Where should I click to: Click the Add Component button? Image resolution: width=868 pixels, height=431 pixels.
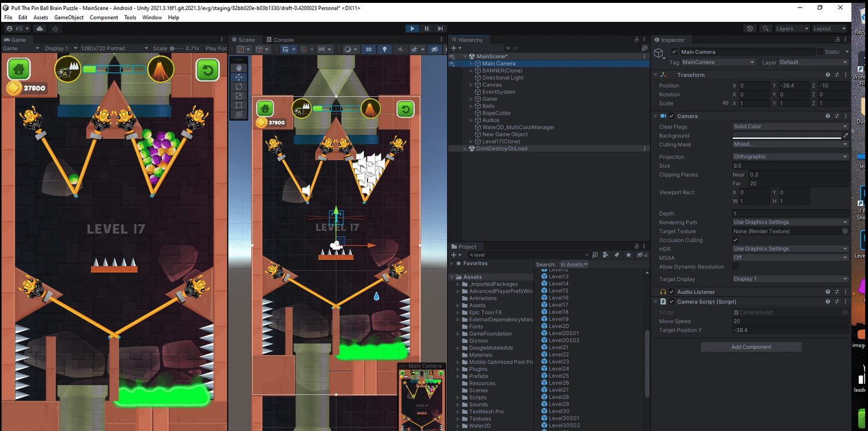point(751,347)
